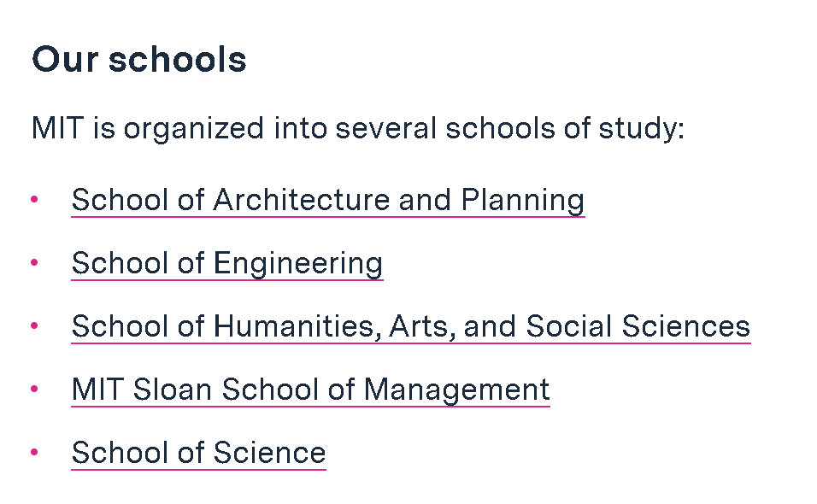817x504 pixels.
Task: Click the sentence "MIT is organized into several schools"
Action: (357, 129)
